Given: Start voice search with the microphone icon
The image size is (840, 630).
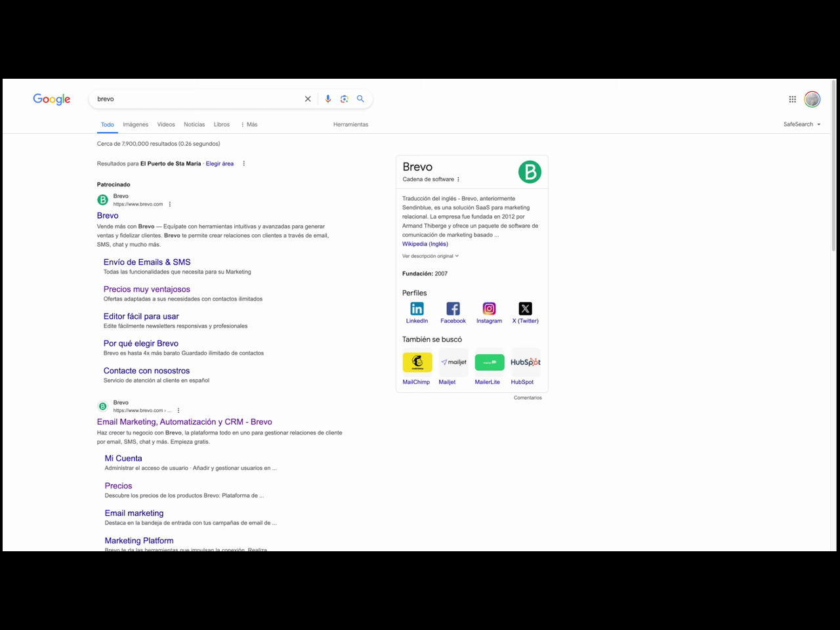Looking at the screenshot, I should point(328,99).
